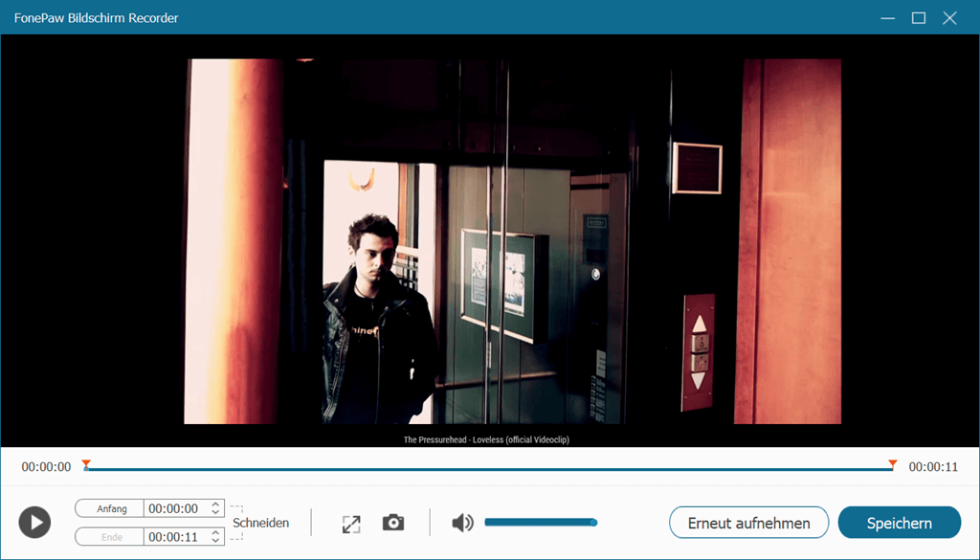Click the video title caption text
The width and height of the screenshot is (980, 560).
[x=486, y=439]
